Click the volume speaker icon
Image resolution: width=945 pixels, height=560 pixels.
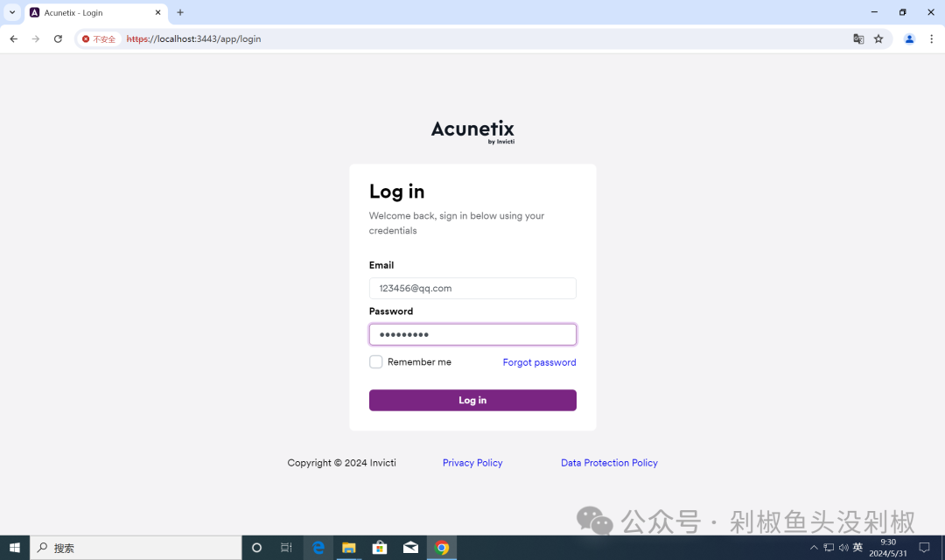[x=843, y=548]
